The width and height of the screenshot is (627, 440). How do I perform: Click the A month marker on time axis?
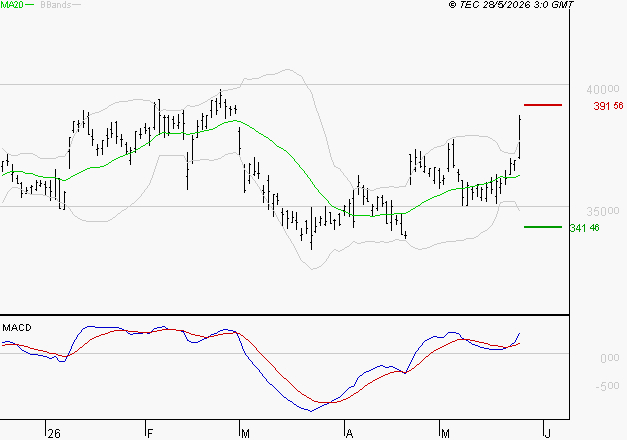click(349, 433)
